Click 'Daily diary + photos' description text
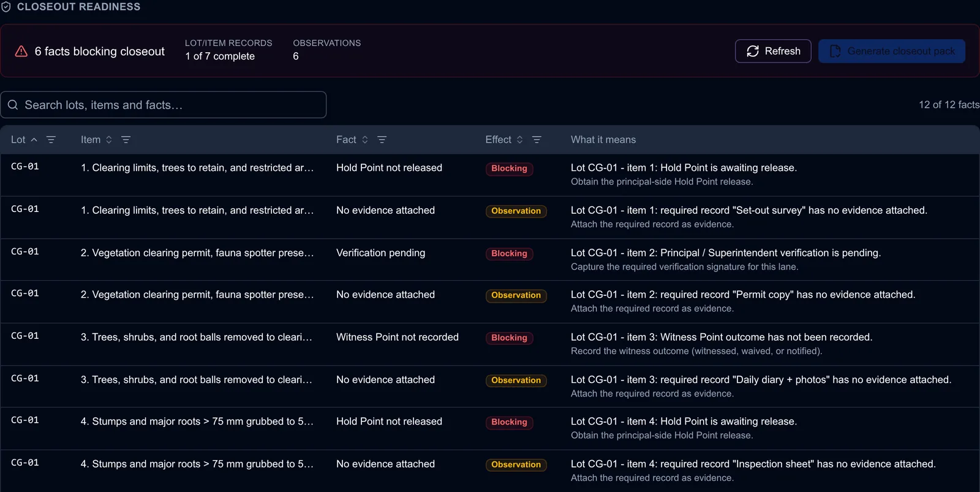 (x=761, y=380)
